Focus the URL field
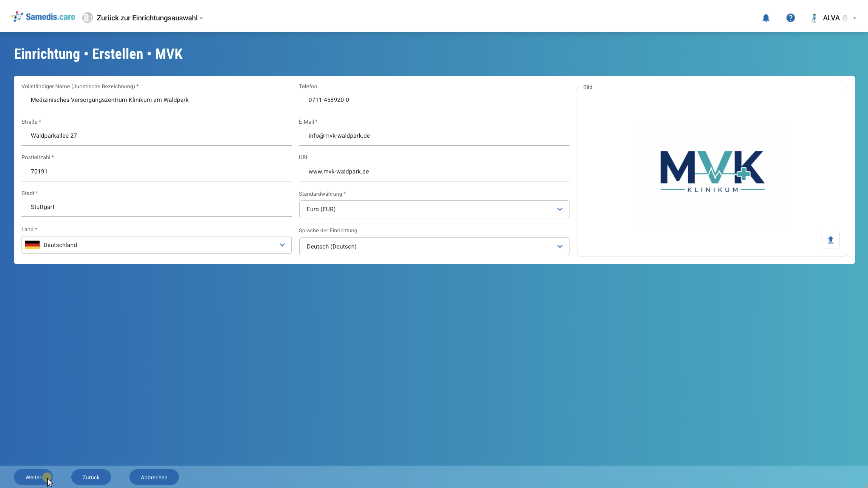Screen dimensions: 868x488 434,172
